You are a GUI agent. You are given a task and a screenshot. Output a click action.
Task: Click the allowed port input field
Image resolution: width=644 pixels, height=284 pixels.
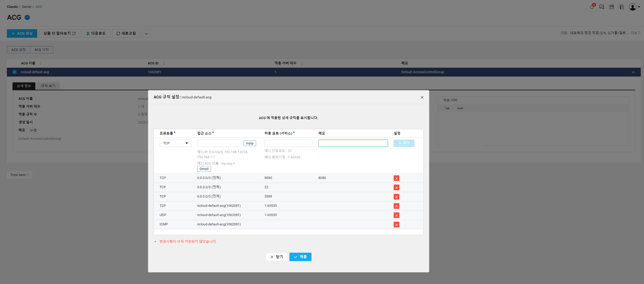[288, 143]
